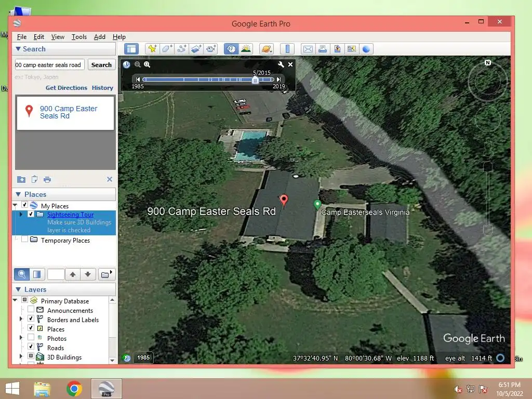Toggle the Primary Database checkbox
The height and width of the screenshot is (399, 532).
25,300
